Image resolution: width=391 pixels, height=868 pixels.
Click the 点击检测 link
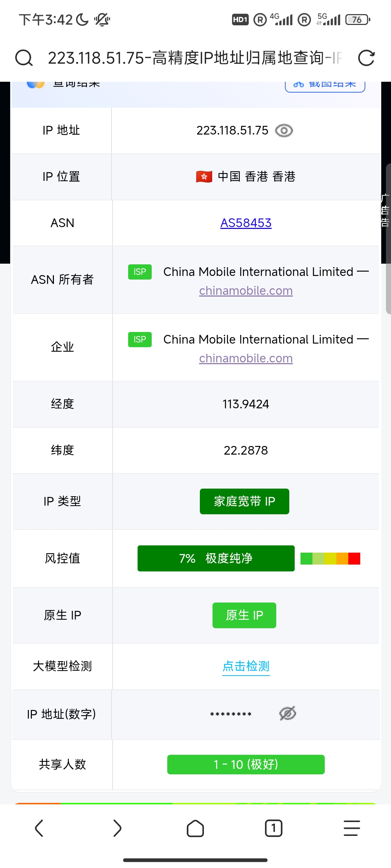tap(246, 666)
